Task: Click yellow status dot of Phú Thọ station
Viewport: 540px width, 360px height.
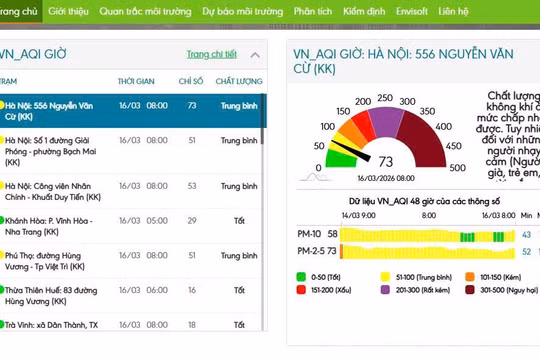Action: tap(1, 255)
